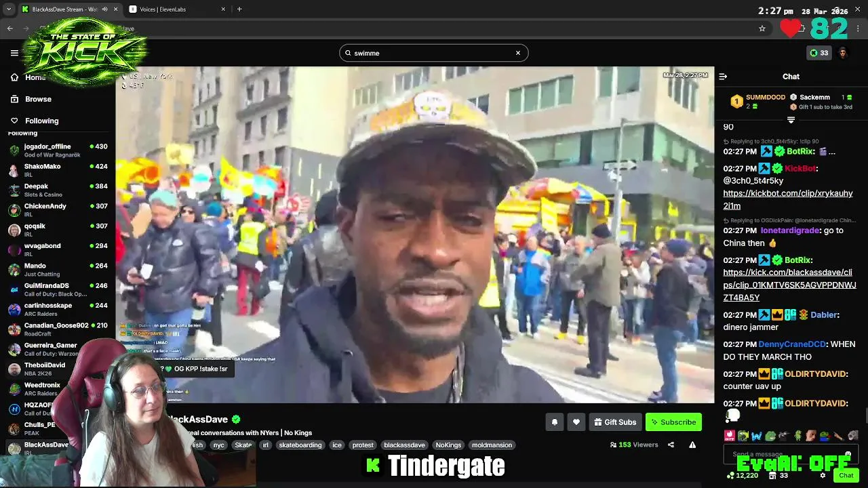Open ShakoMako channel in sidebar

point(58,169)
